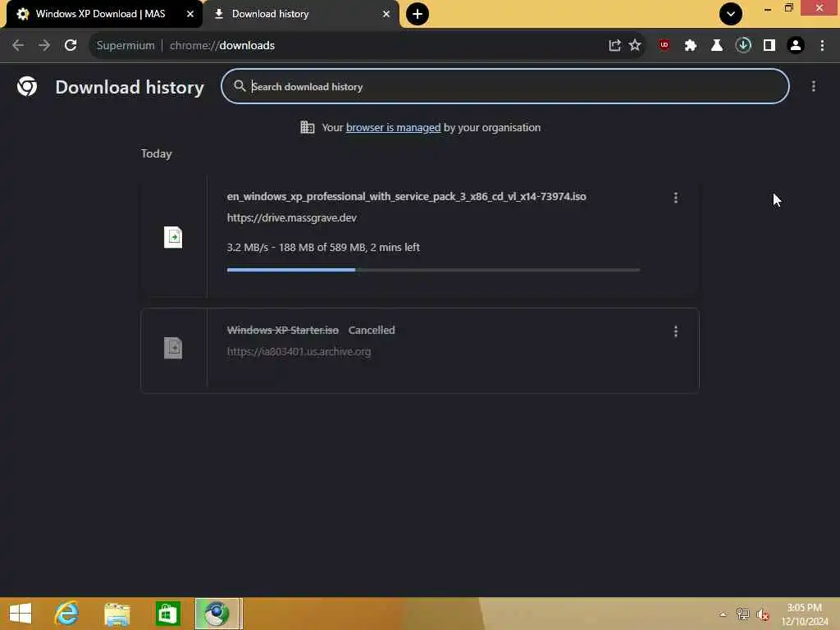The image size is (840, 630).
Task: Click the browser forward arrow
Action: (44, 46)
